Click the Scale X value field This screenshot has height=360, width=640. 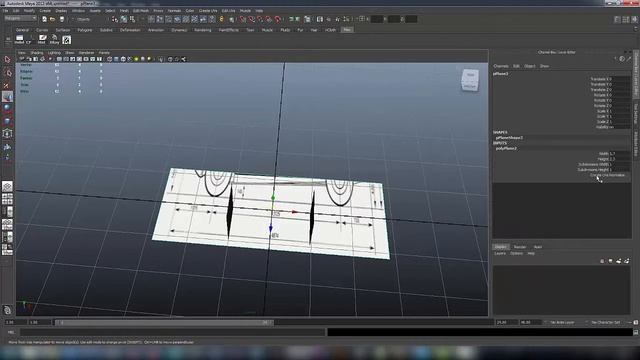pos(620,111)
